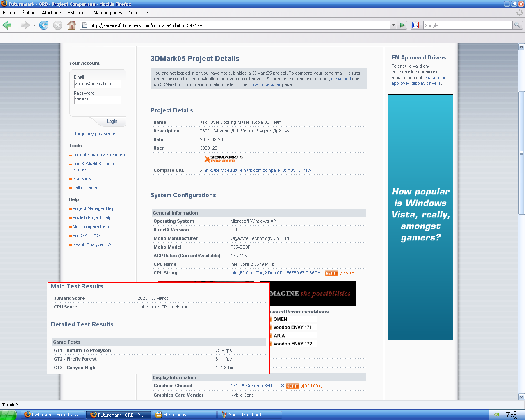Click Voodoo ENVY 172 recommendation
525x420 pixels.
point(292,344)
